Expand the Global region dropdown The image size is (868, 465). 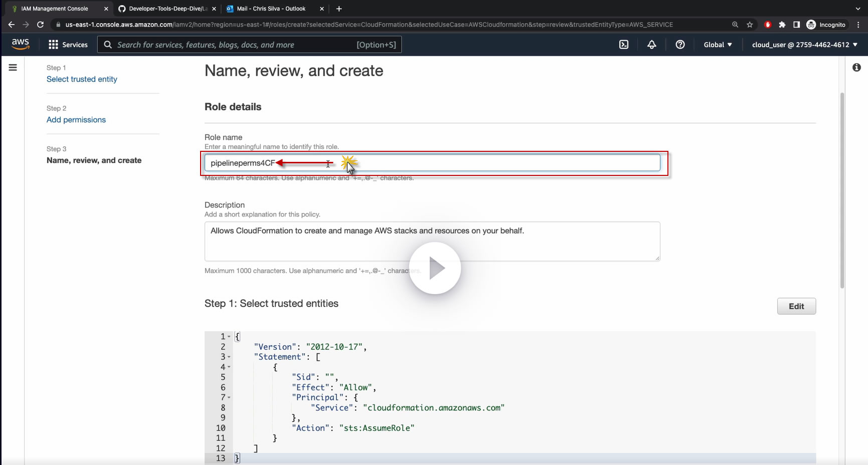718,45
